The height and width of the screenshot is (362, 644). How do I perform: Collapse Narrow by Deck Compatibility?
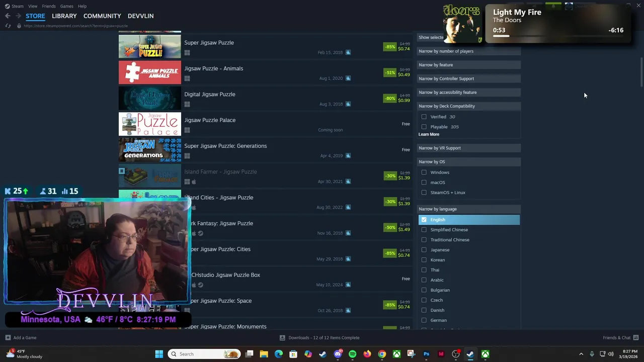click(469, 106)
